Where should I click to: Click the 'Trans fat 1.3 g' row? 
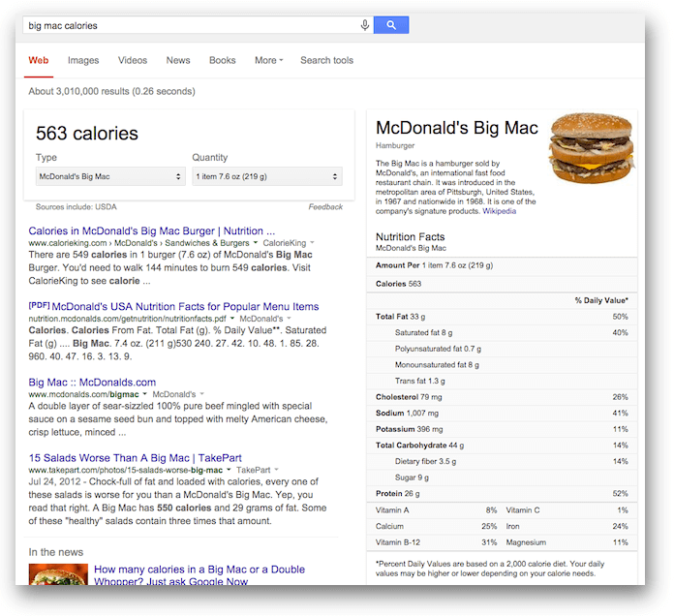502,381
